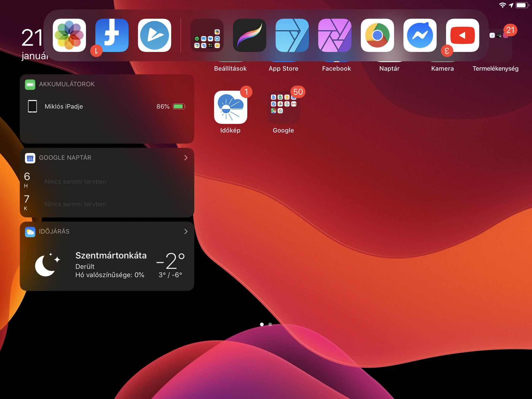
Task: Tap the large date number 21
Action: click(x=32, y=38)
